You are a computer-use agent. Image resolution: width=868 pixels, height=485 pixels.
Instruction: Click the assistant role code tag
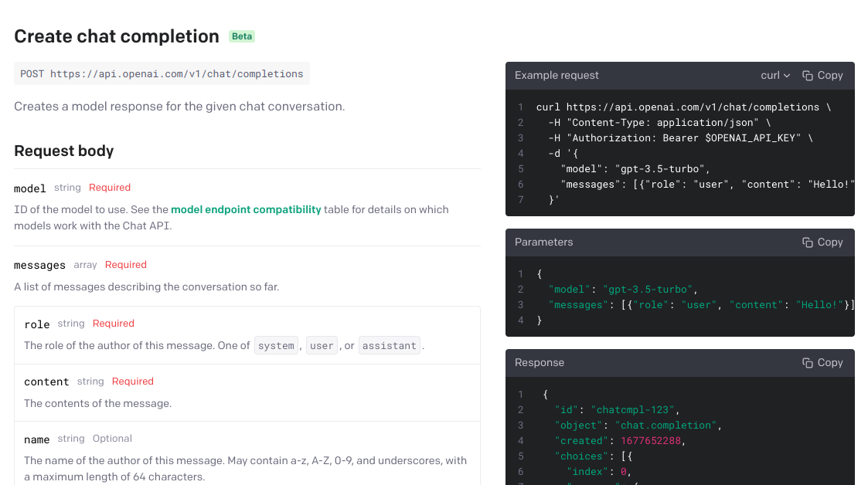[389, 346]
